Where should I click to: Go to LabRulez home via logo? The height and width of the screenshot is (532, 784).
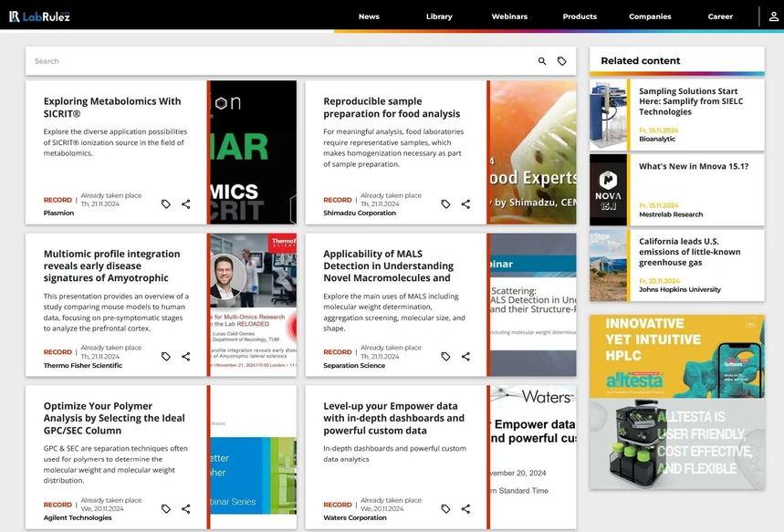pyautogui.click(x=39, y=16)
